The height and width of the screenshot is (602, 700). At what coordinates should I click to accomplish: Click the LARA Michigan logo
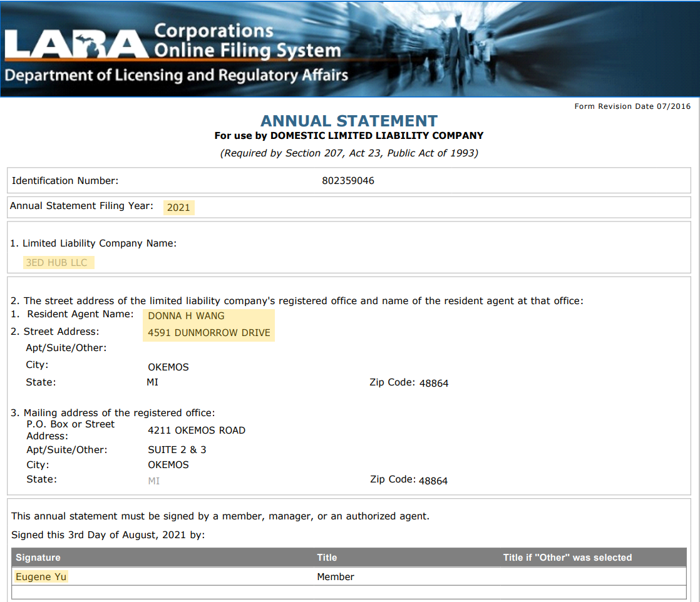[76, 44]
